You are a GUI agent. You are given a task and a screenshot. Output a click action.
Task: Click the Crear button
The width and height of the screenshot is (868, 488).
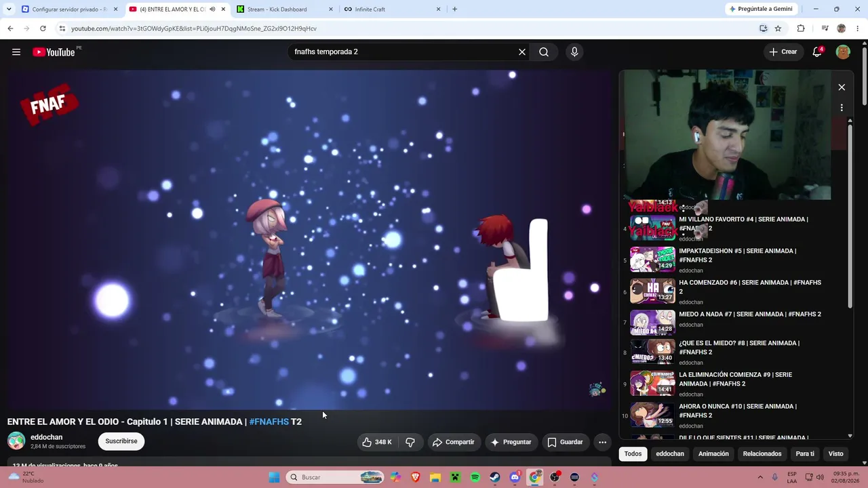(x=783, y=52)
